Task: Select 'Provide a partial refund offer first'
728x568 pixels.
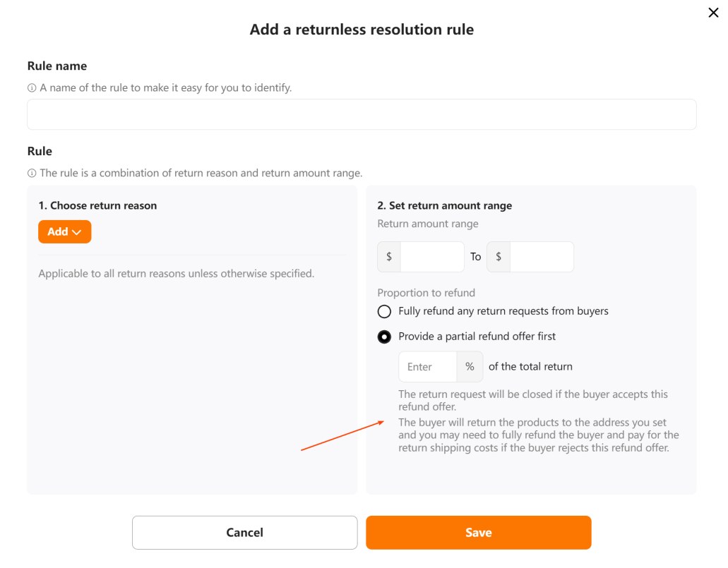Action: click(384, 337)
